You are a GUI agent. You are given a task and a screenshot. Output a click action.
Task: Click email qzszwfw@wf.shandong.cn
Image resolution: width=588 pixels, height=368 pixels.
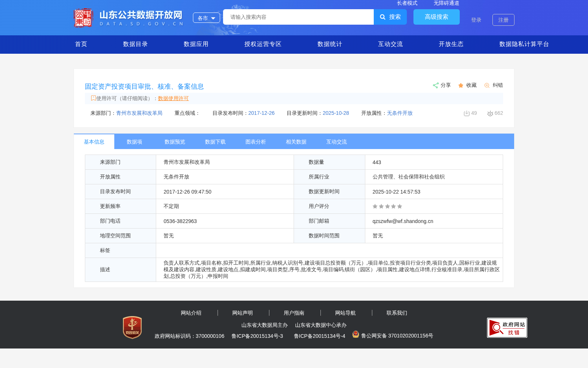coord(403,221)
